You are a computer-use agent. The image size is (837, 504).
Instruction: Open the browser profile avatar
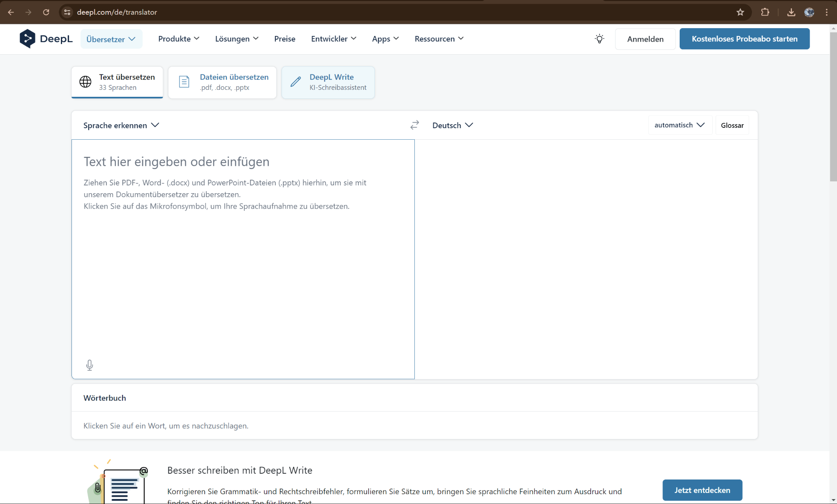[809, 12]
